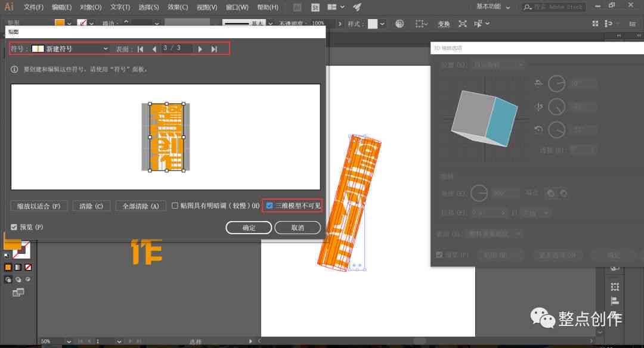
Task: Click the isolate selected object icon
Action: (463, 24)
